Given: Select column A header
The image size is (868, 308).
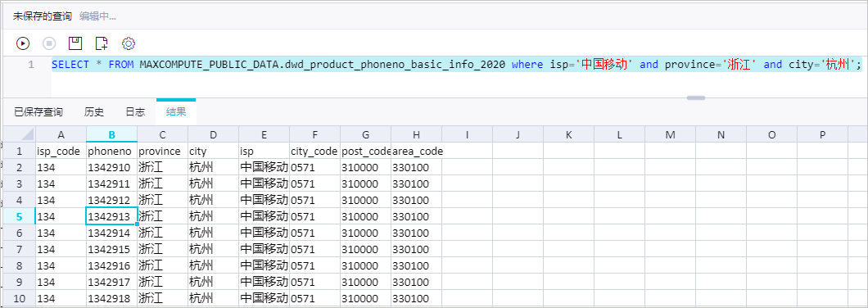Looking at the screenshot, I should click(61, 134).
